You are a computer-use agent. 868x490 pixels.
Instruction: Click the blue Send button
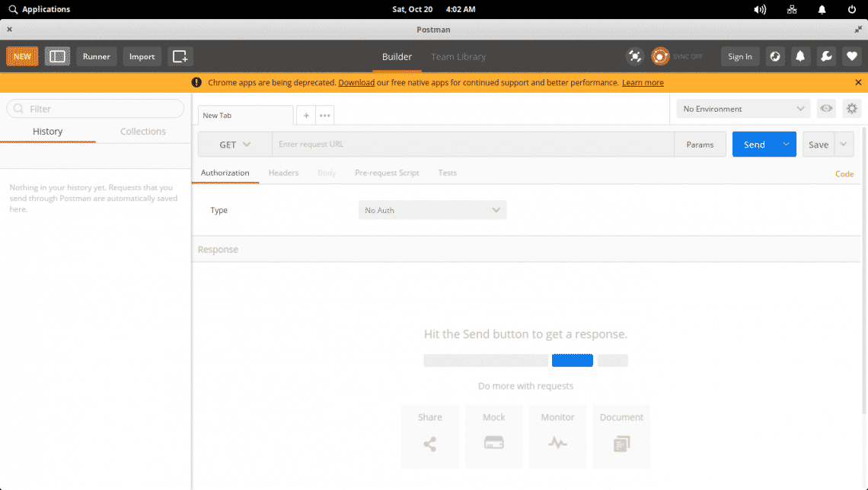(x=754, y=145)
